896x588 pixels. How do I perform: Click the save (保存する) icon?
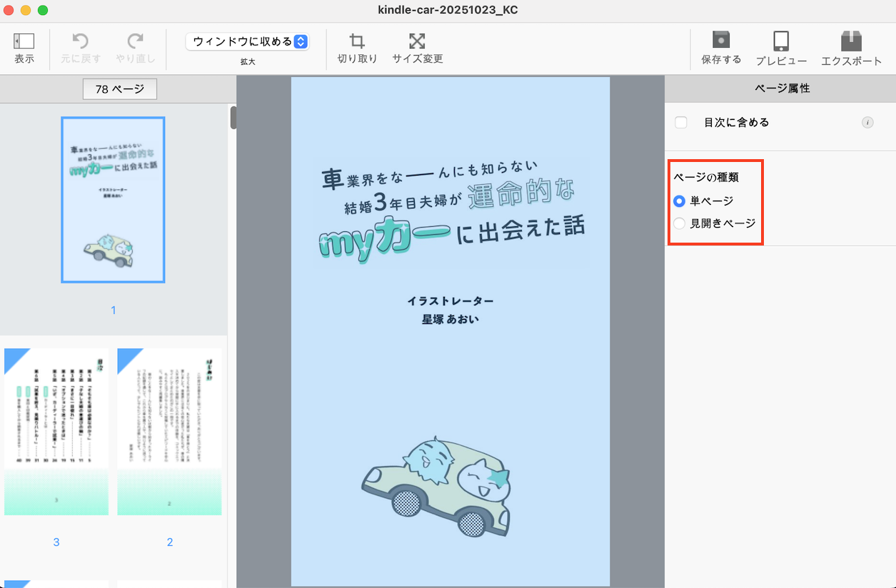pos(721,41)
